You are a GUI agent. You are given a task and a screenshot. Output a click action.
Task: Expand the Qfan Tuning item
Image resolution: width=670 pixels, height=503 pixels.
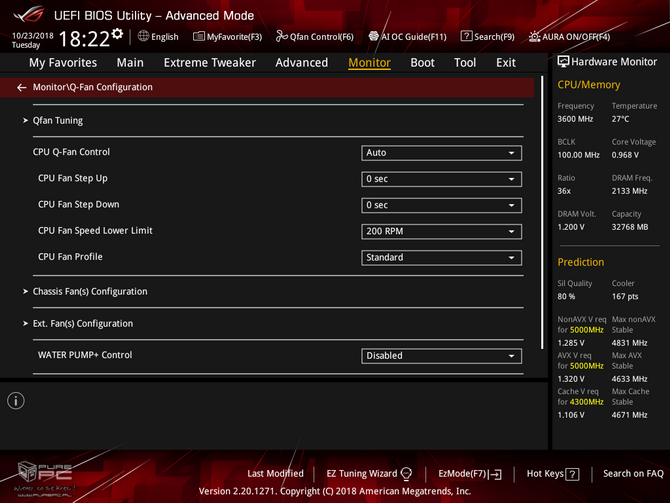pyautogui.click(x=58, y=121)
